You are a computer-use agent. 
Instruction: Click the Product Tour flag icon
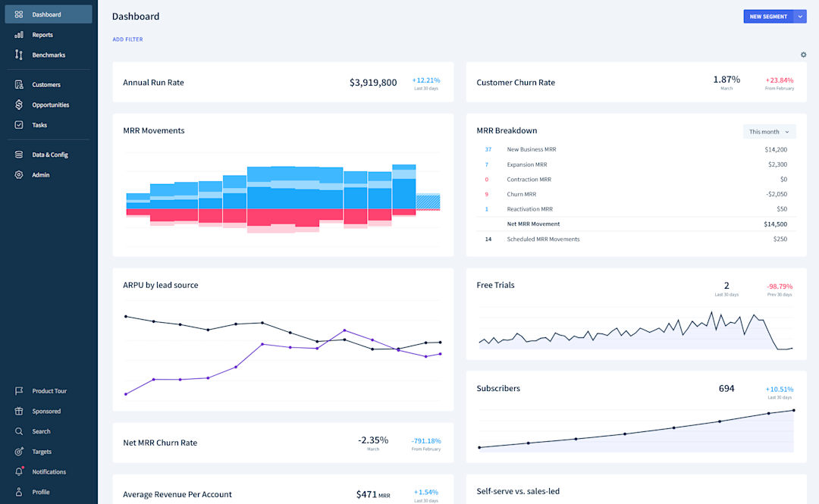tap(20, 390)
